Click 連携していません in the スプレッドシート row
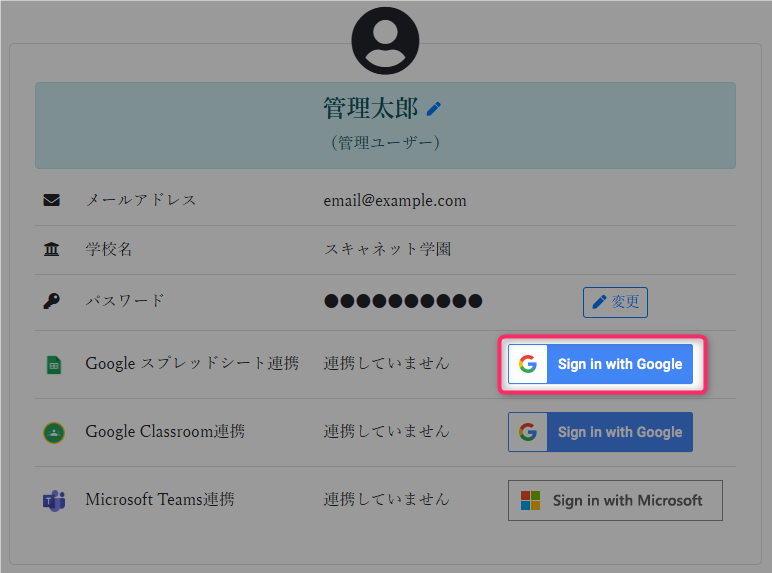This screenshot has width=772, height=573. click(x=386, y=364)
